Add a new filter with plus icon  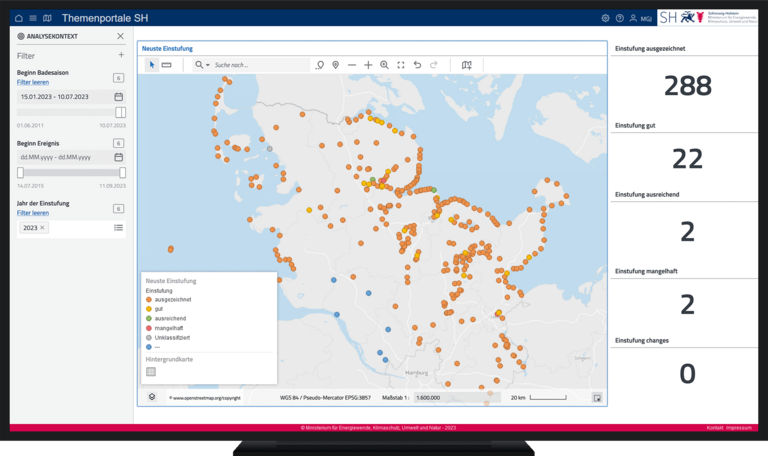(x=121, y=55)
